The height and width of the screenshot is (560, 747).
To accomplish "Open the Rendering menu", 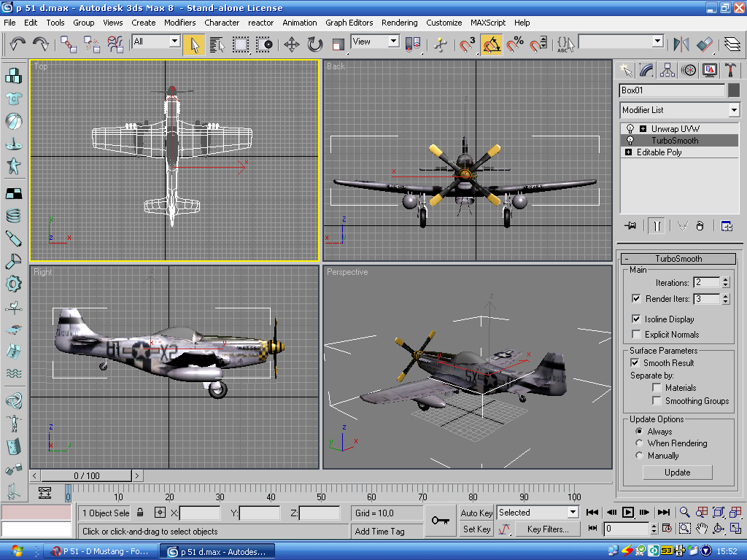I will (x=399, y=23).
